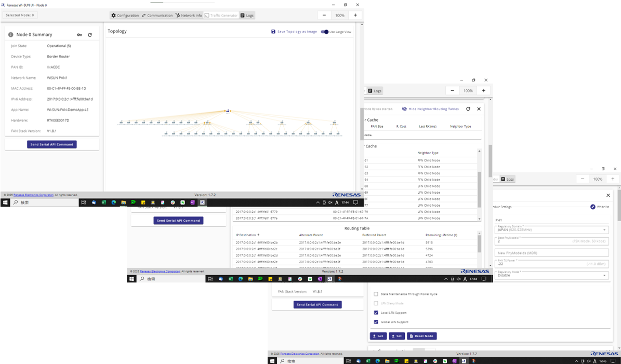Open the Regulatory Domain dropdown
The width and height of the screenshot is (621, 364).
(x=552, y=230)
